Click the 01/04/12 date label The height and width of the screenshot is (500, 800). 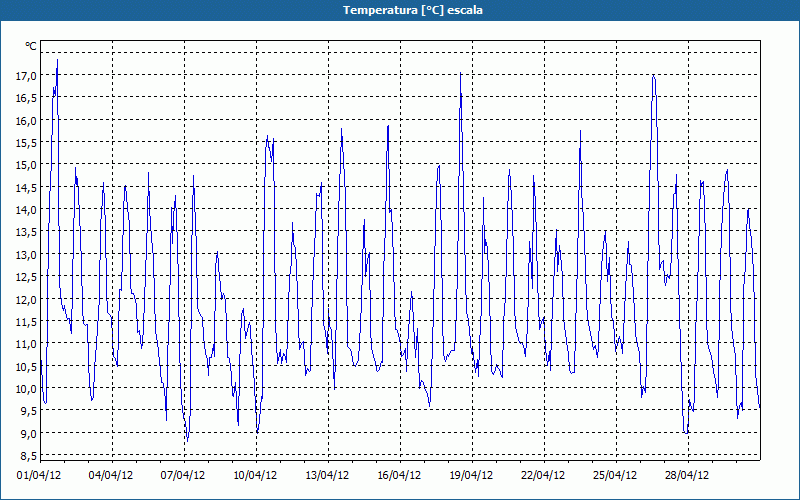point(39,475)
